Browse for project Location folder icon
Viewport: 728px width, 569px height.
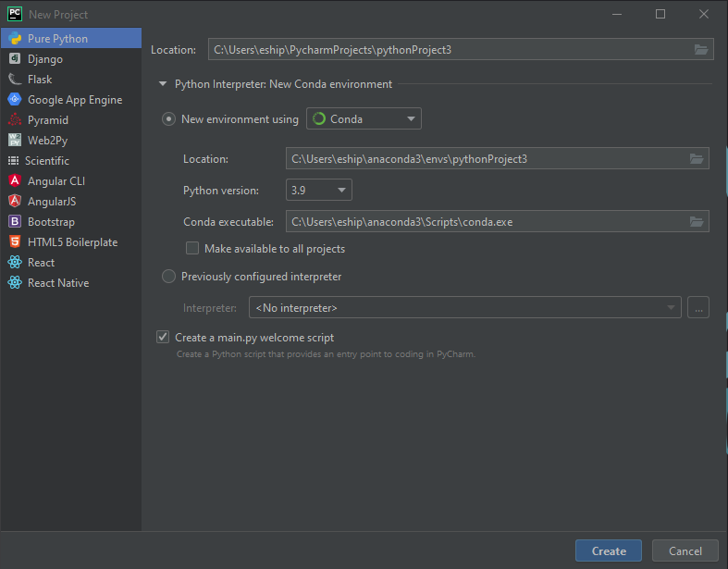[x=700, y=49]
